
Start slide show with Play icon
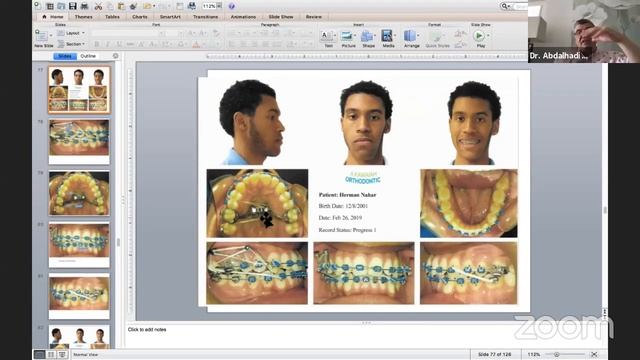(479, 36)
